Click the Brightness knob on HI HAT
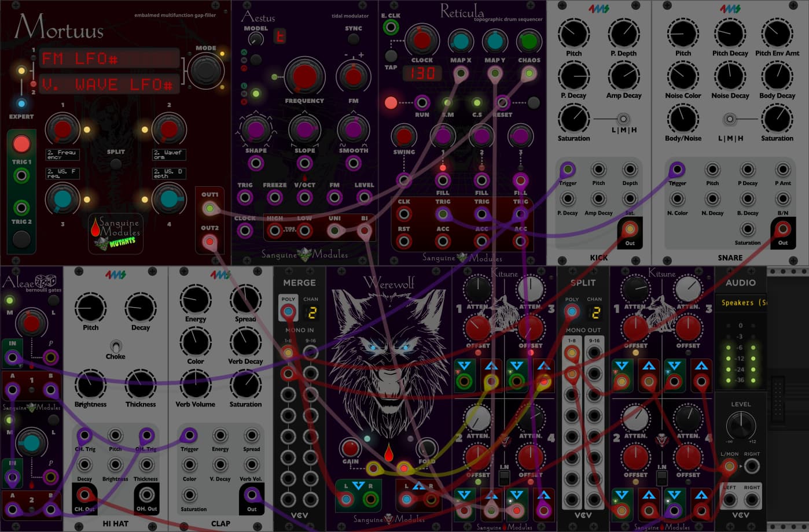Viewport: 809px width, 532px height. (90, 385)
